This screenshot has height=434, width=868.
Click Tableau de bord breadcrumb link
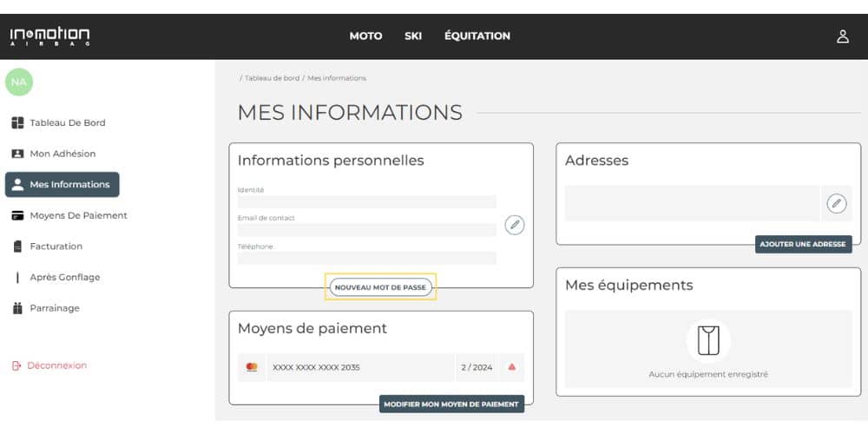(272, 78)
